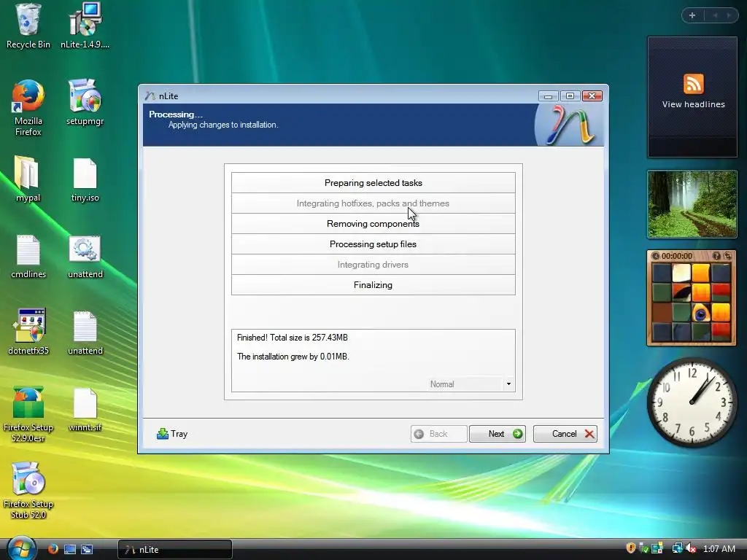Click View headlines link in gadget
The image size is (747, 560).
[693, 104]
